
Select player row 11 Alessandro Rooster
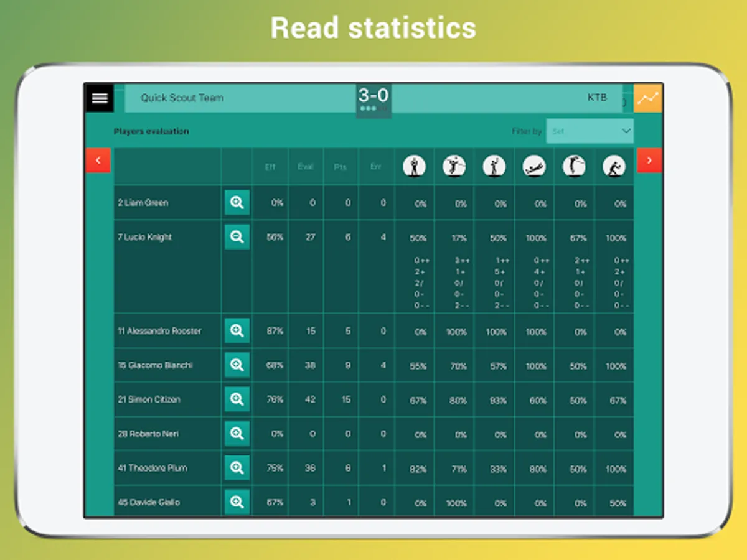click(374, 331)
